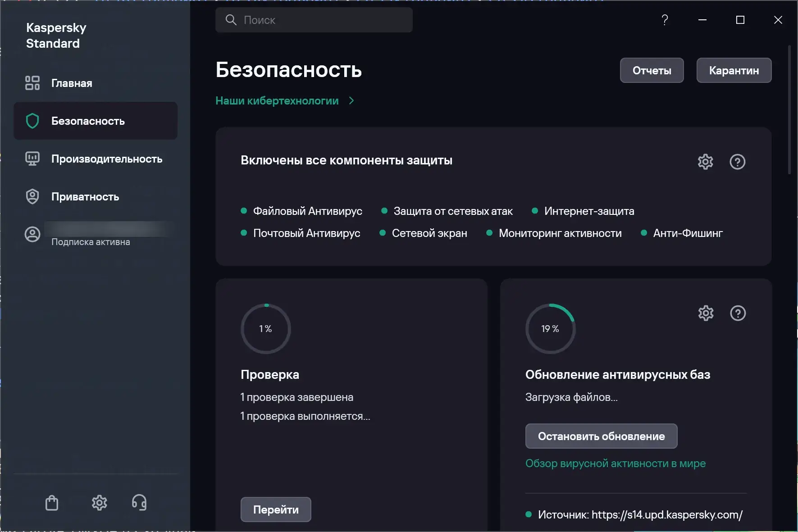Click the question mark help icon in title bar
The height and width of the screenshot is (532, 798).
pos(665,20)
